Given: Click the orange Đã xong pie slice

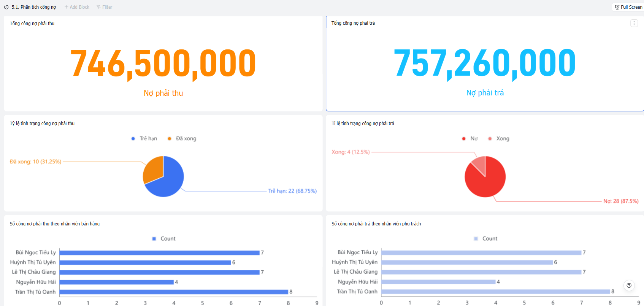Looking at the screenshot, I should pos(154,169).
